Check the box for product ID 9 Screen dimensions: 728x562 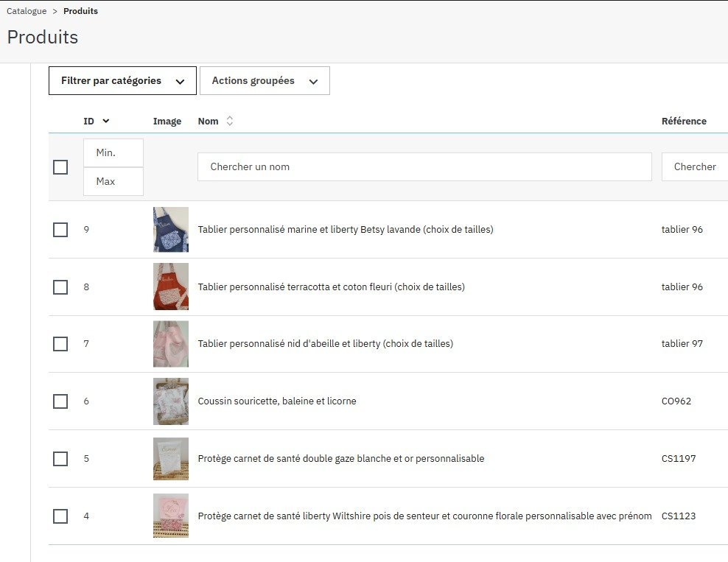tap(60, 230)
